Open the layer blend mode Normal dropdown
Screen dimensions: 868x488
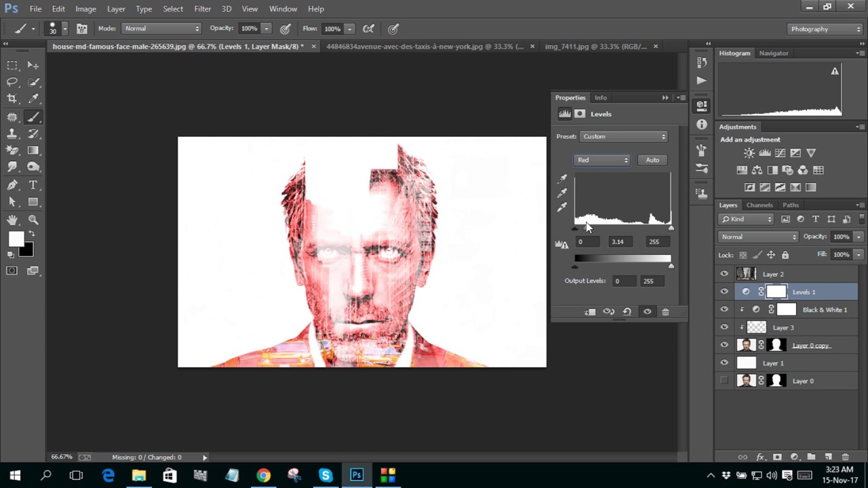tap(758, 237)
